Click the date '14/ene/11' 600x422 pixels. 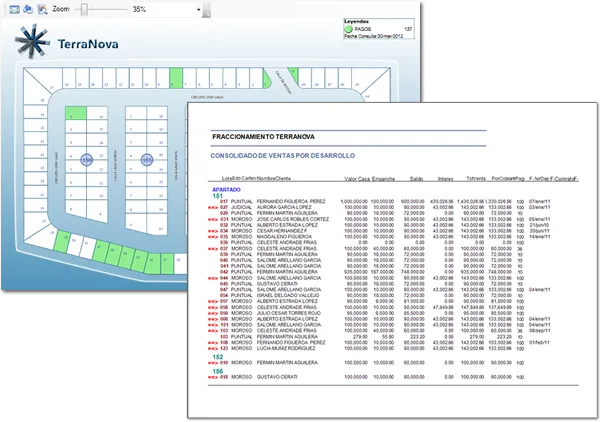click(x=540, y=236)
